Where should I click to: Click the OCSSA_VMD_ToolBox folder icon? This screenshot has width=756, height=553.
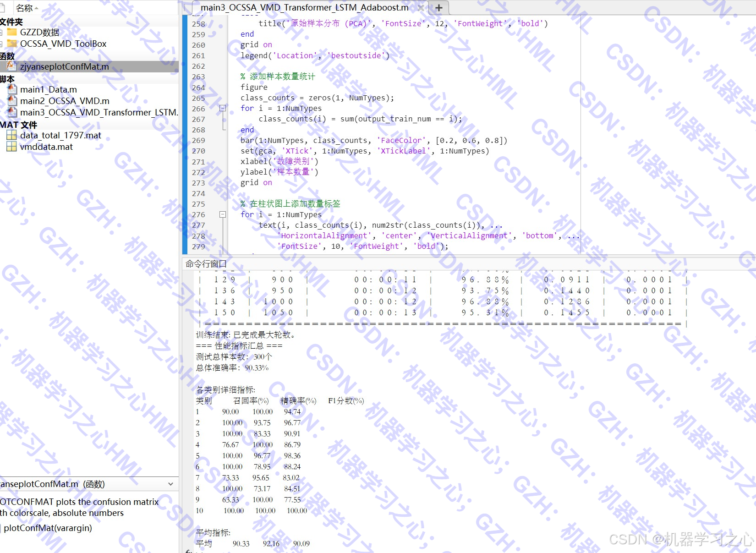12,44
